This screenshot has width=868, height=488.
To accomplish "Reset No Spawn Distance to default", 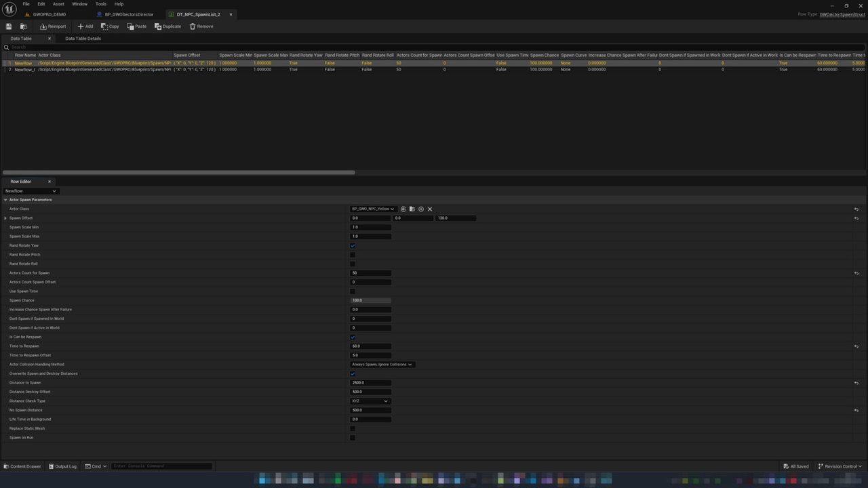I will 856,410.
